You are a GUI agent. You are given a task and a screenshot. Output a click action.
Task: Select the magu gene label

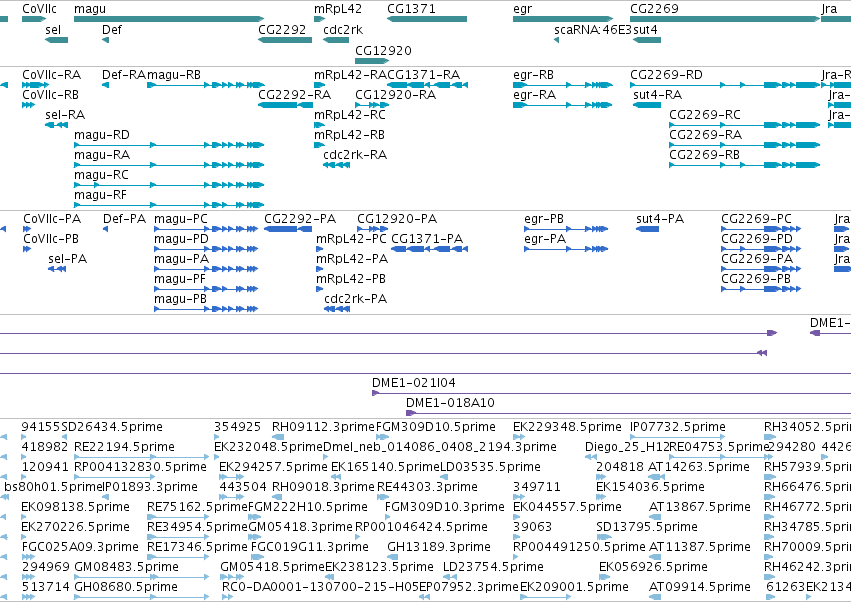click(90, 9)
